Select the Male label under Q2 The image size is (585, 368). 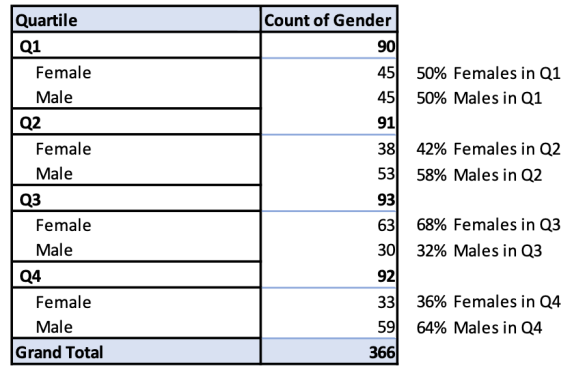point(54,174)
